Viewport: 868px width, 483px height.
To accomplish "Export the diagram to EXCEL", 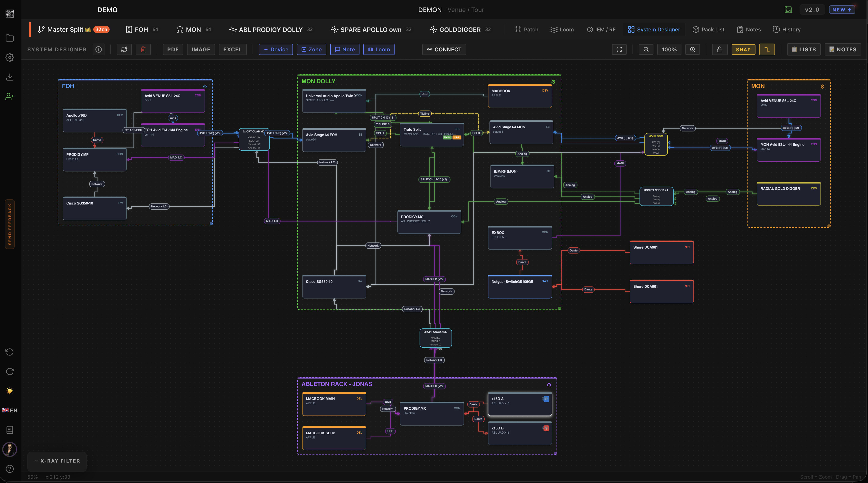I will click(x=233, y=49).
